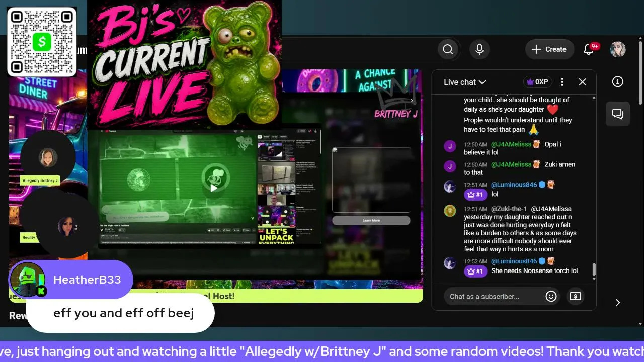Click the #1 crown badge beside 'lol'
This screenshot has height=362, width=644.
pos(475,194)
